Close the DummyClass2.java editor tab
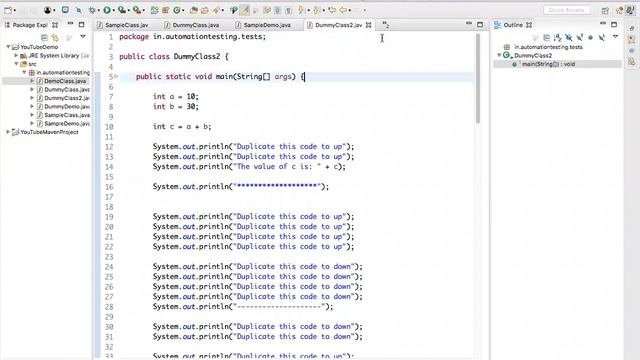Screen dimensions: 640x360 pos(369,25)
